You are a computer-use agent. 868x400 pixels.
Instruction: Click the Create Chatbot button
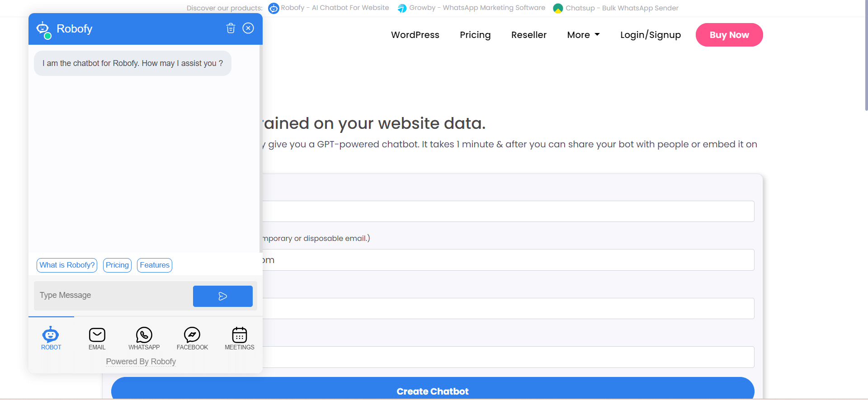coord(433,389)
